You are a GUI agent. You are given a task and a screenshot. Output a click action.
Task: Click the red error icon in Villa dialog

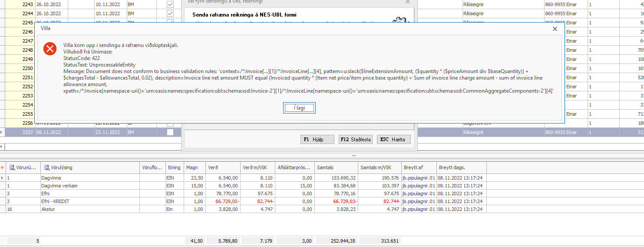click(50, 49)
